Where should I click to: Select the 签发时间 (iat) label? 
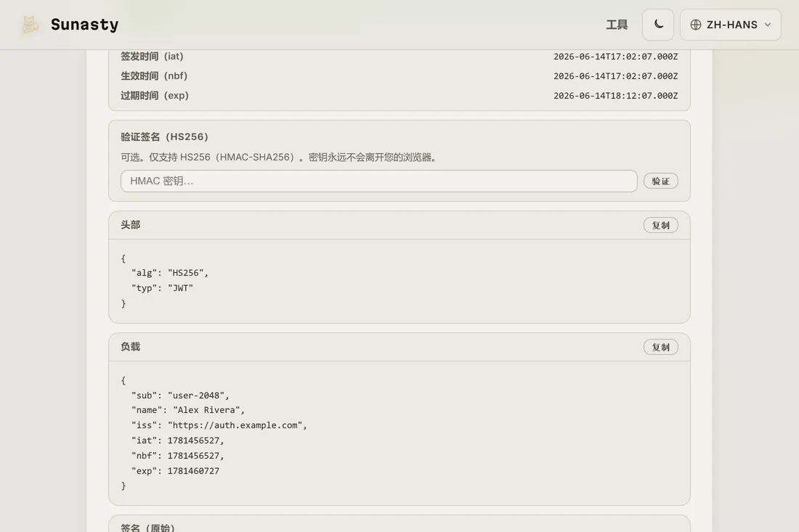152,56
